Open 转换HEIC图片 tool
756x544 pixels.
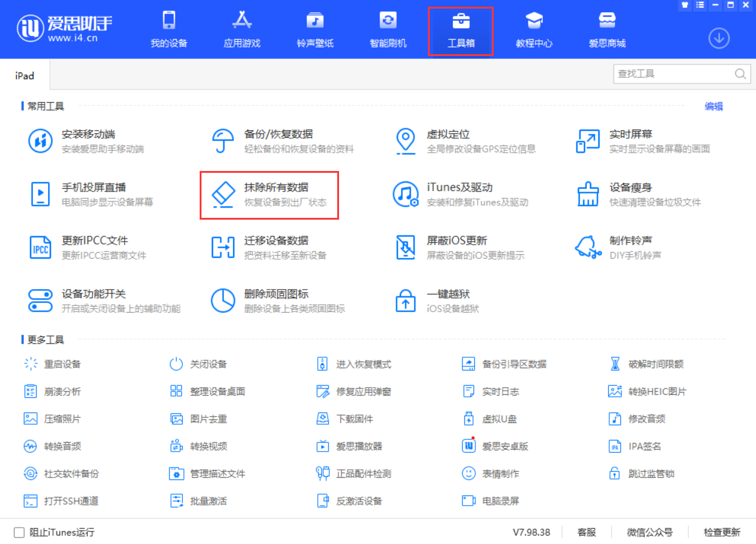click(x=647, y=391)
